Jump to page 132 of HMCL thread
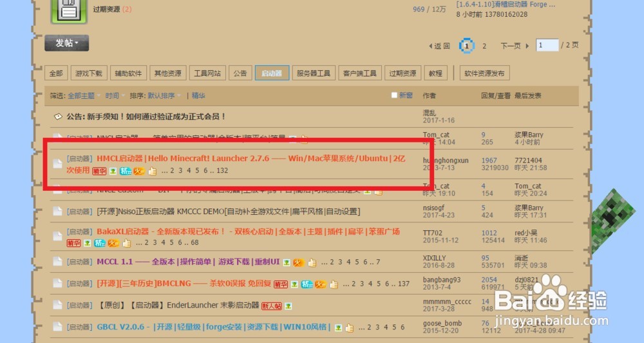 222,171
